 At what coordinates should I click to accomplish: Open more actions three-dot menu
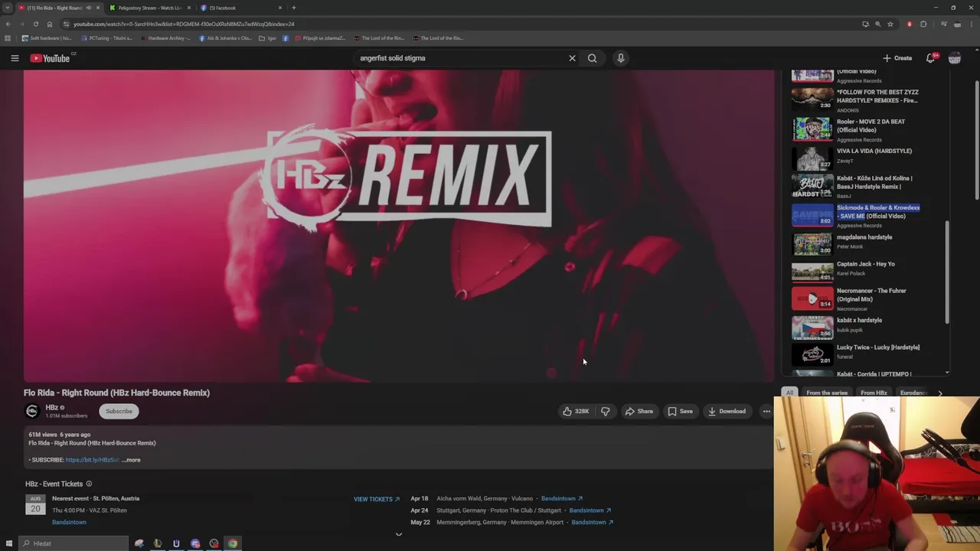click(x=766, y=411)
